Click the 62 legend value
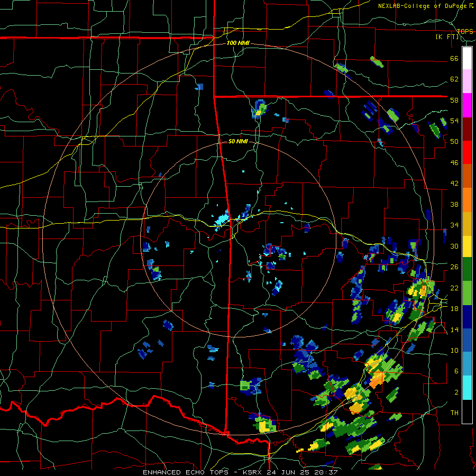 (x=454, y=79)
